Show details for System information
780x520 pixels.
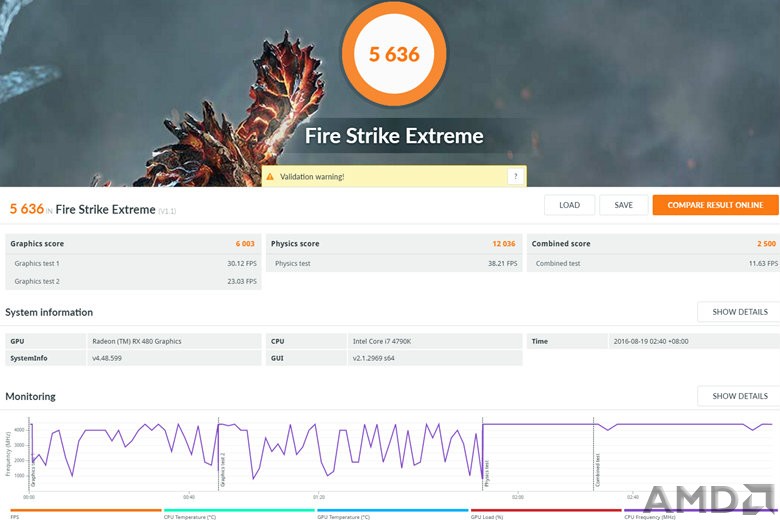[x=740, y=312]
